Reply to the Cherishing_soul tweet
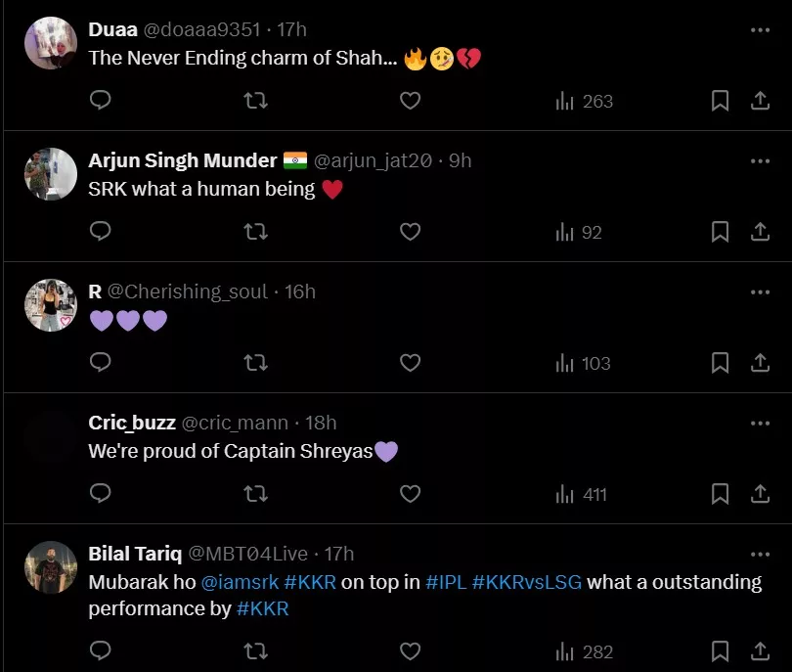The height and width of the screenshot is (672, 792). click(x=100, y=363)
